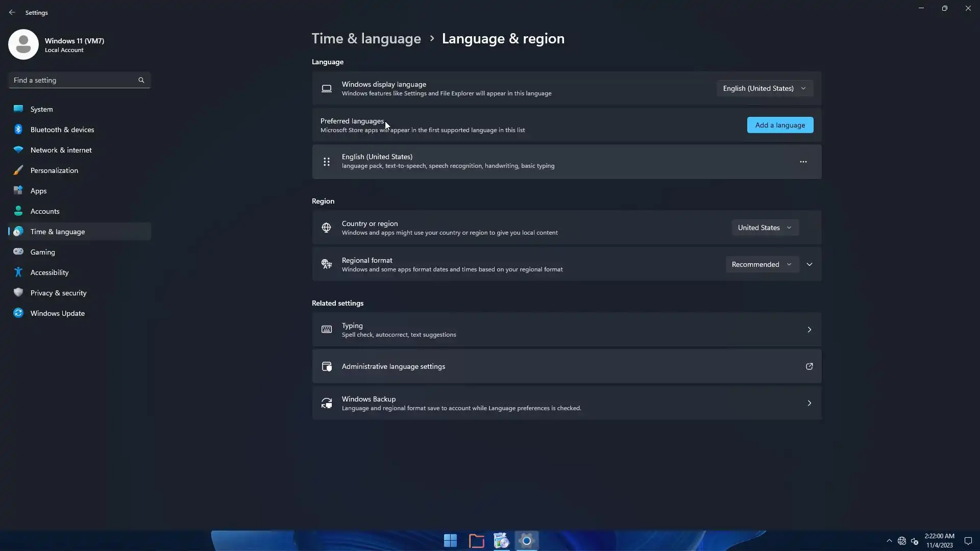This screenshot has height=551, width=980.
Task: Click Time & language breadcrumb link
Action: point(366,39)
